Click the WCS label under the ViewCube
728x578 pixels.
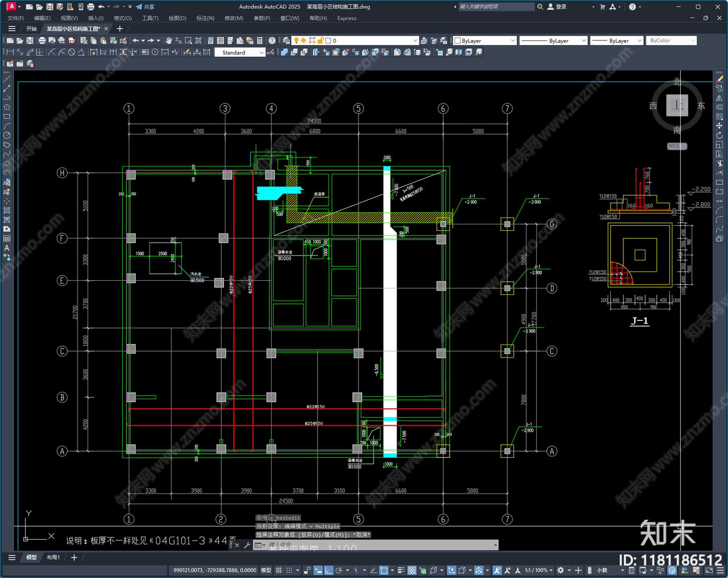point(677,146)
